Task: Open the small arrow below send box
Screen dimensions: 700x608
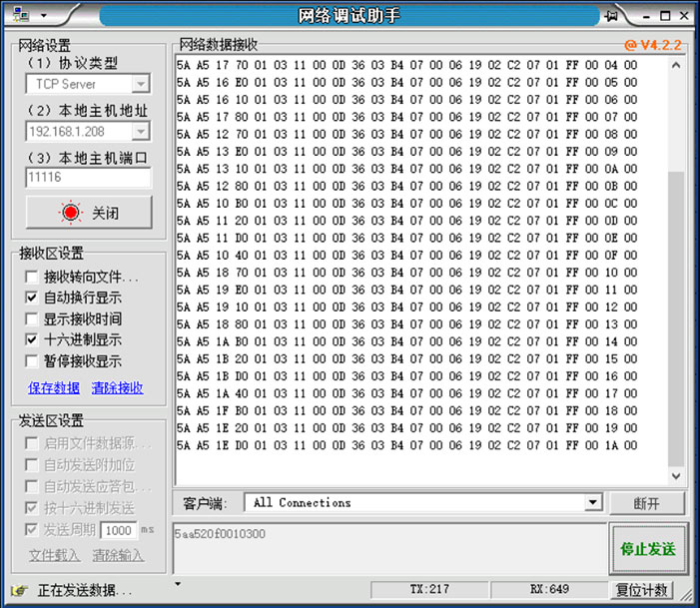Action: [x=178, y=583]
